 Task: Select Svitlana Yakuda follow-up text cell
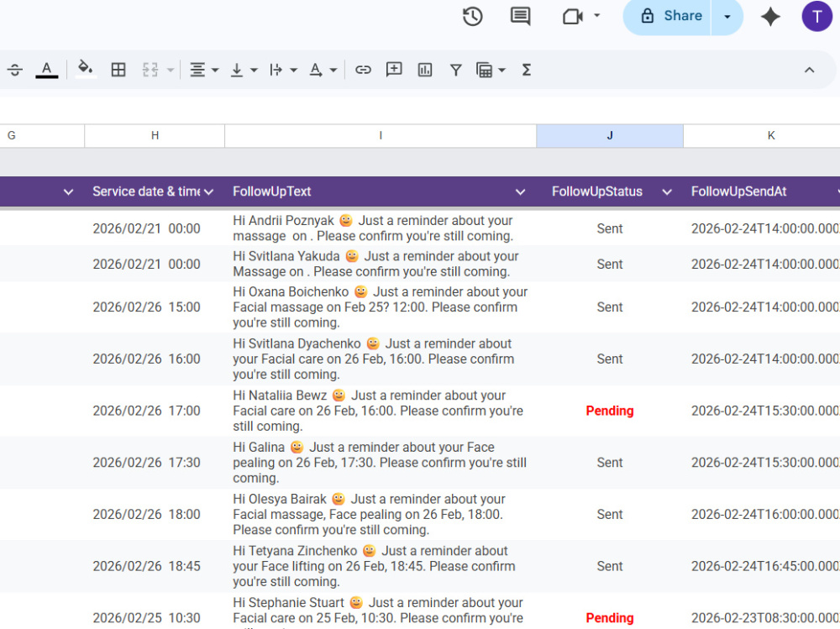pyautogui.click(x=381, y=264)
